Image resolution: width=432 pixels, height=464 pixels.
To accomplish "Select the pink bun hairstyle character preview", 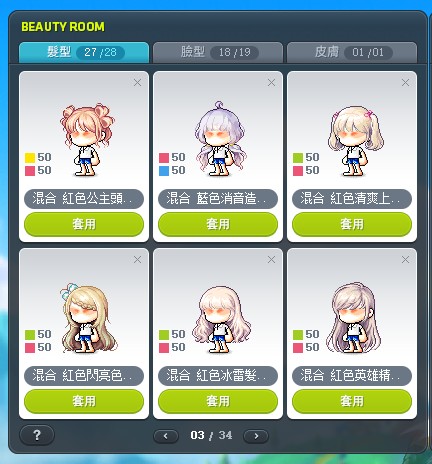I will [88, 140].
